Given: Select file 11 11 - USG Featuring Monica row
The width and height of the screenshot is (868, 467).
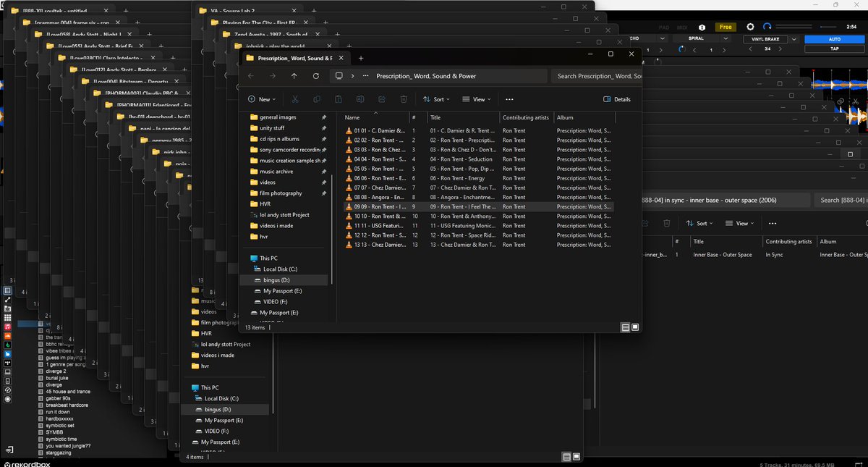Looking at the screenshot, I should 478,226.
